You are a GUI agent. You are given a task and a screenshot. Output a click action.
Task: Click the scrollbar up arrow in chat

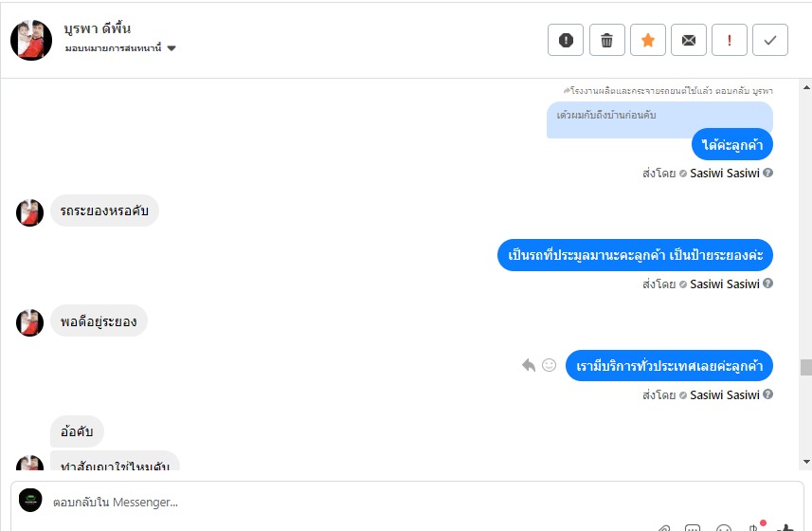click(x=806, y=87)
